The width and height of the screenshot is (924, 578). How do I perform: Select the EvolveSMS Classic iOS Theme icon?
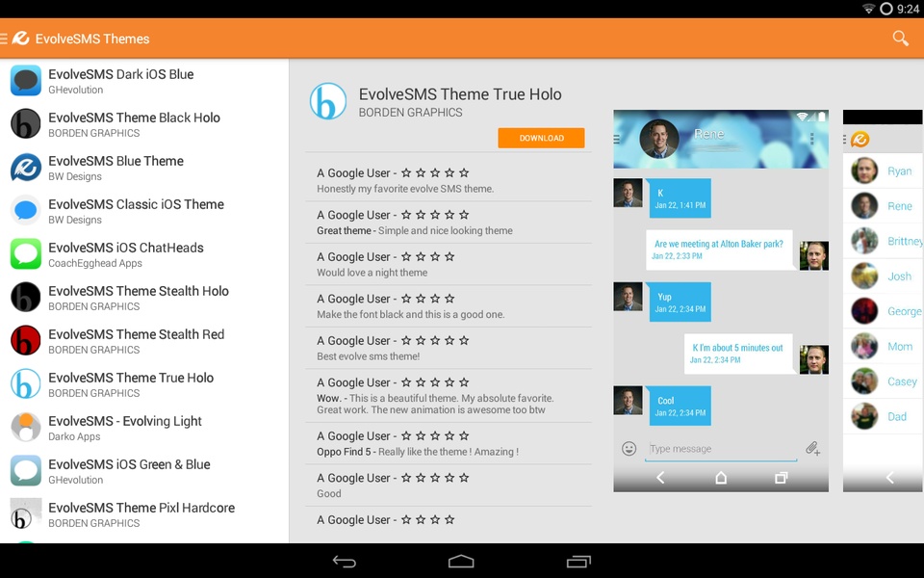click(26, 211)
